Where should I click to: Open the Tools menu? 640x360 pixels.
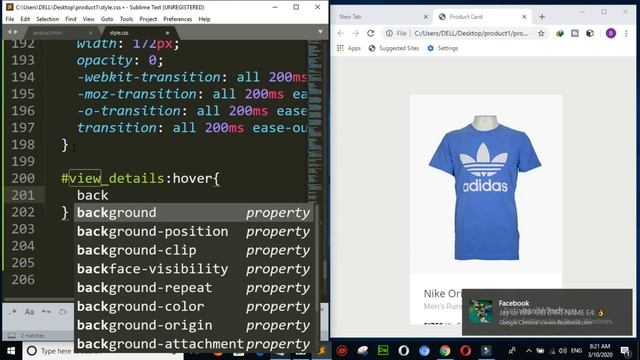click(x=127, y=19)
